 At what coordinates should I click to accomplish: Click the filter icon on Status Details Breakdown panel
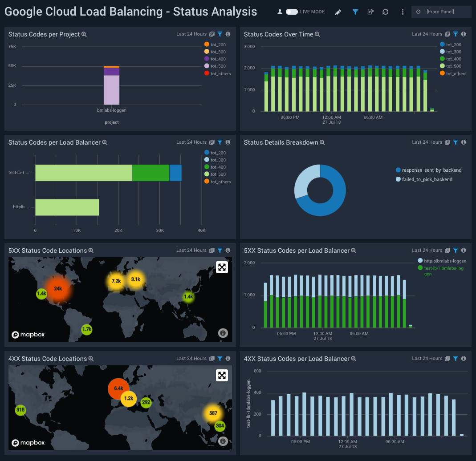tap(455, 142)
